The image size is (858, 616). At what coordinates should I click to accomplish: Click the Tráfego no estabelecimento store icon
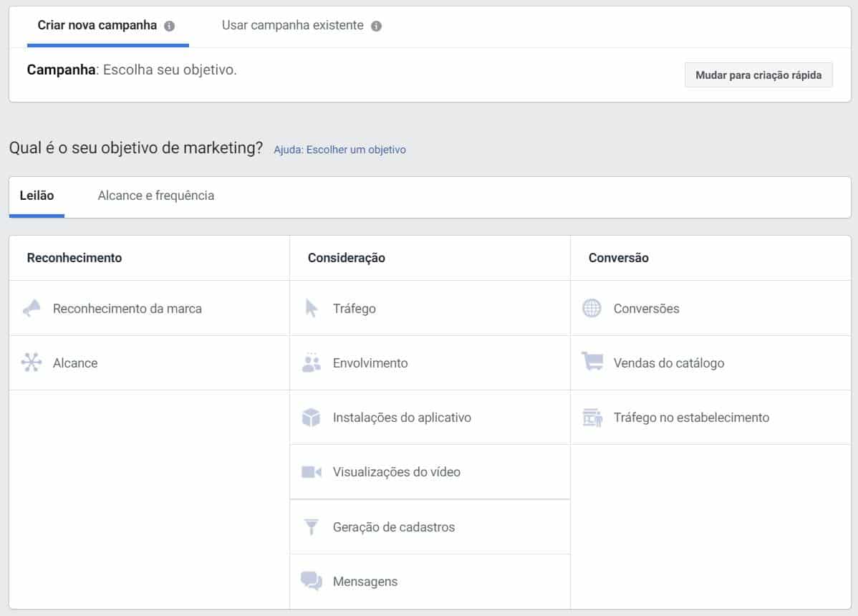click(592, 418)
